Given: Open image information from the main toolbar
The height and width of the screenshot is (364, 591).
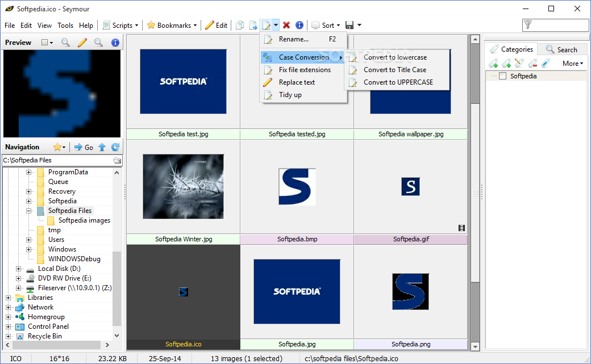Looking at the screenshot, I should pyautogui.click(x=299, y=25).
